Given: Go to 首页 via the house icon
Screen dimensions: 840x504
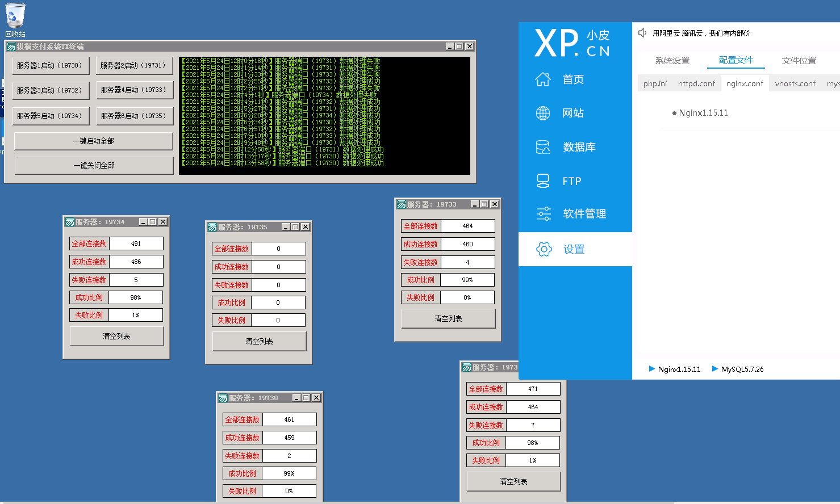Looking at the screenshot, I should click(x=543, y=79).
